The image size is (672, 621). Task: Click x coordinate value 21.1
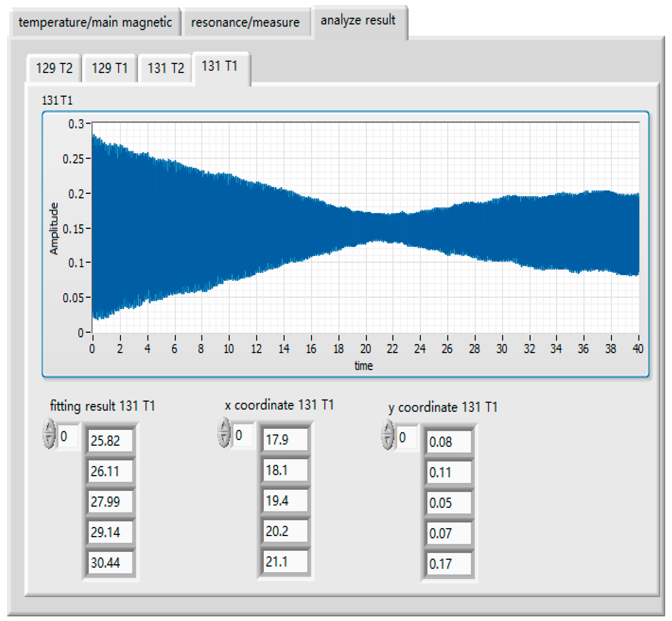tap(285, 562)
